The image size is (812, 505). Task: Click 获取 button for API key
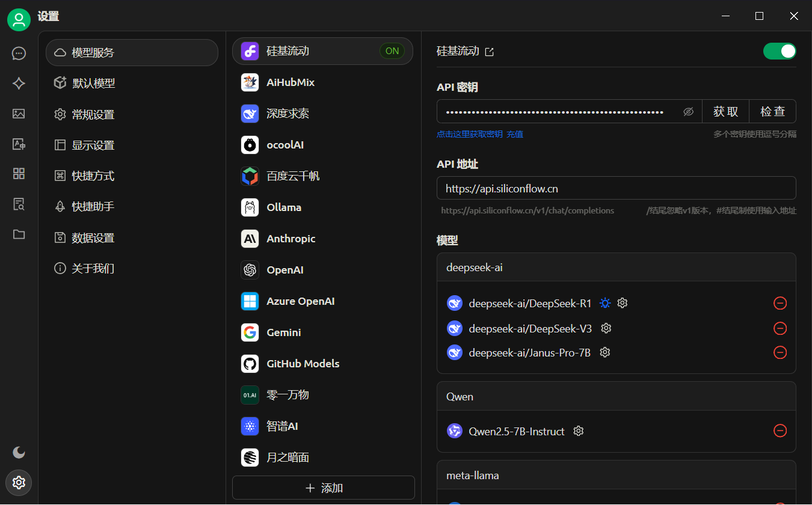726,111
